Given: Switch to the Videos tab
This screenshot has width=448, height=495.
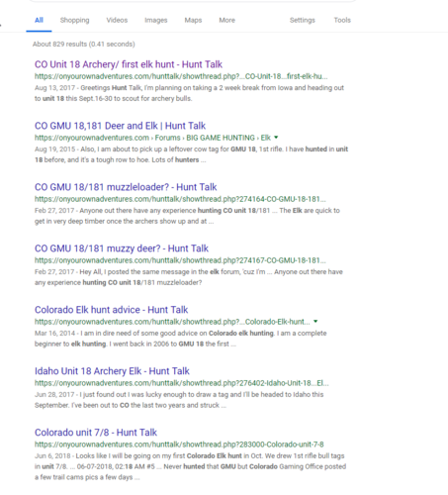Looking at the screenshot, I should click(x=117, y=20).
